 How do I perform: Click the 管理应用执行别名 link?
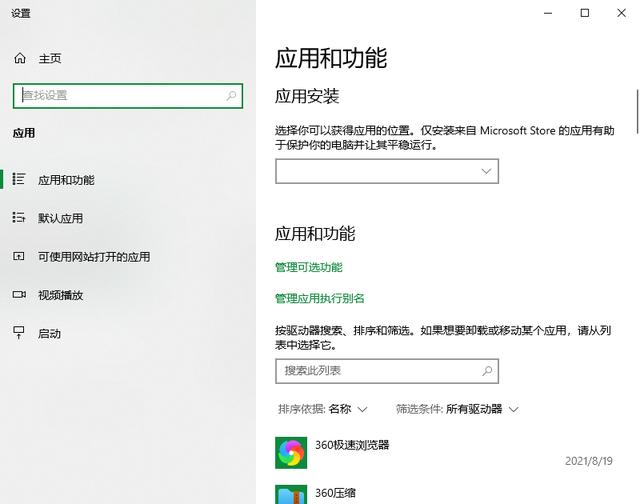(320, 298)
